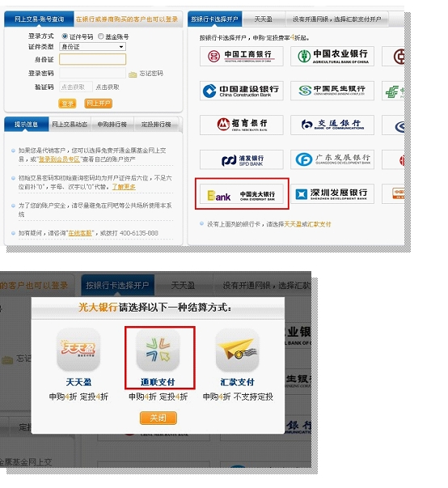Click the 申购4折 不支持定投 text
448x488 pixels.
point(238,397)
